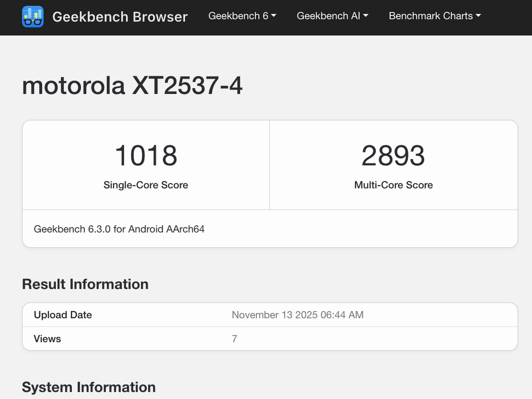The width and height of the screenshot is (532, 399).
Task: Open the Benchmark Charts menu
Action: pyautogui.click(x=431, y=16)
